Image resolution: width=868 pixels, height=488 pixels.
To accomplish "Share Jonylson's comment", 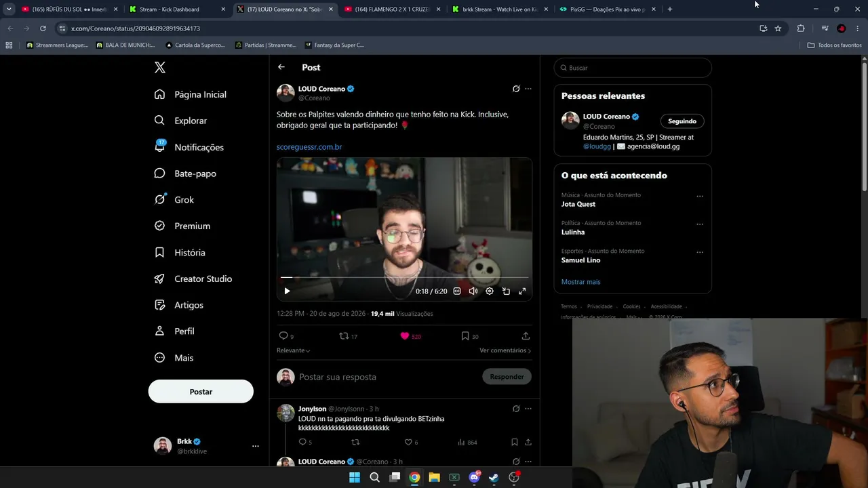I will (x=528, y=443).
